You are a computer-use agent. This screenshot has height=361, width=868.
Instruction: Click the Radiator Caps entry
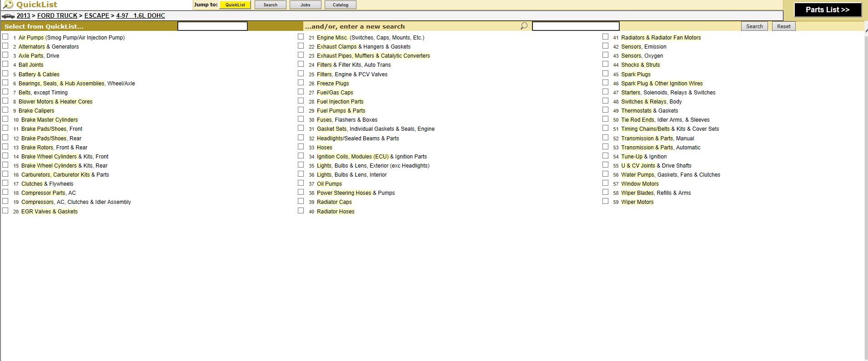[334, 202]
